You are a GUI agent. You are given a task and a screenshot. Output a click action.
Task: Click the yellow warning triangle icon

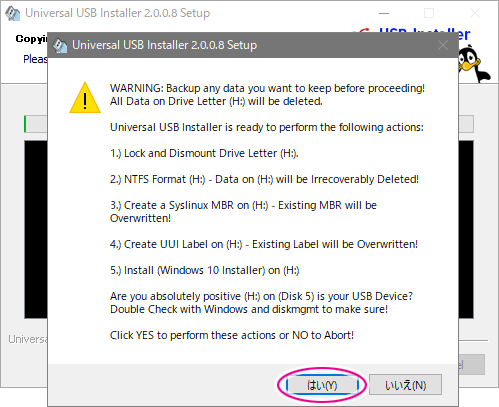(x=85, y=98)
